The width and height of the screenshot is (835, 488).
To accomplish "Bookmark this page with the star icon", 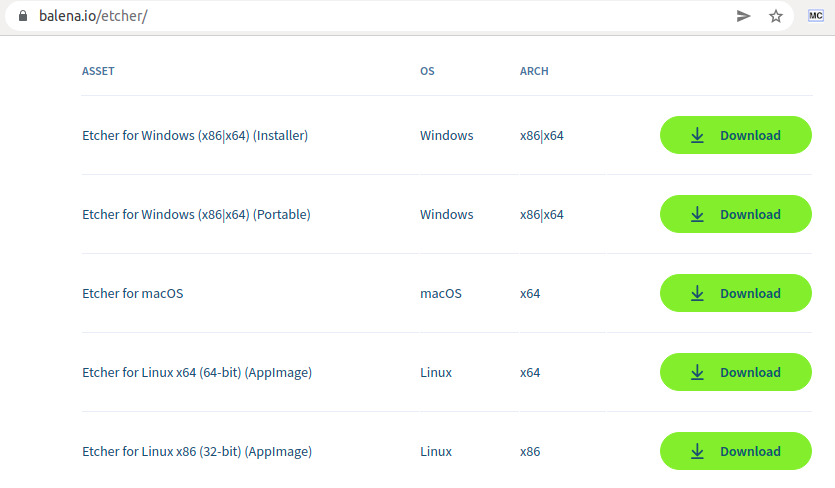I will [775, 16].
